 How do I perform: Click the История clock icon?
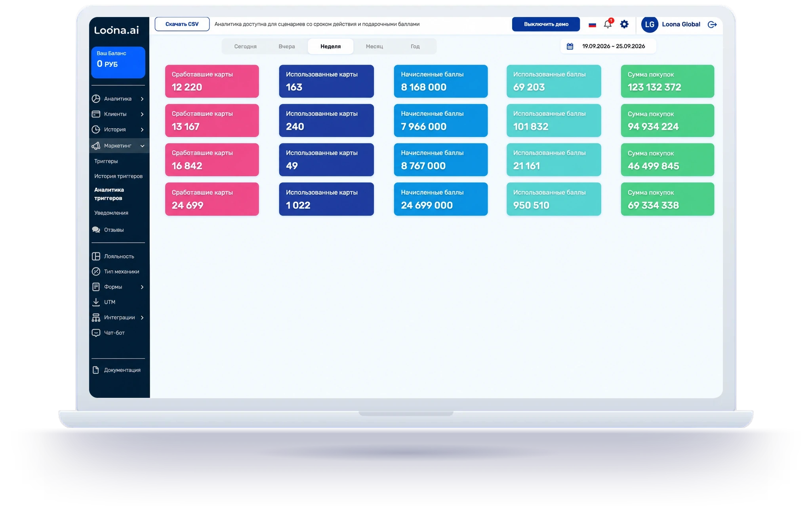point(96,130)
